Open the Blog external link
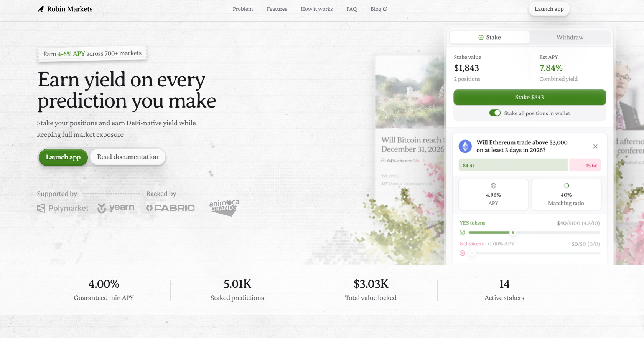Viewport: 644px width, 338px height. (x=379, y=9)
